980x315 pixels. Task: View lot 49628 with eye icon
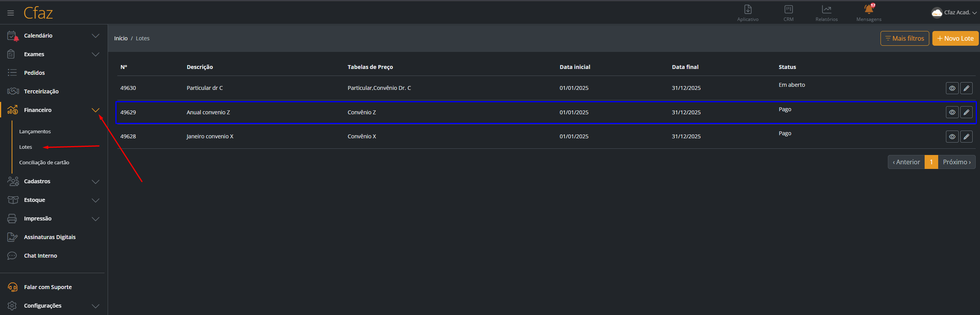tap(952, 137)
